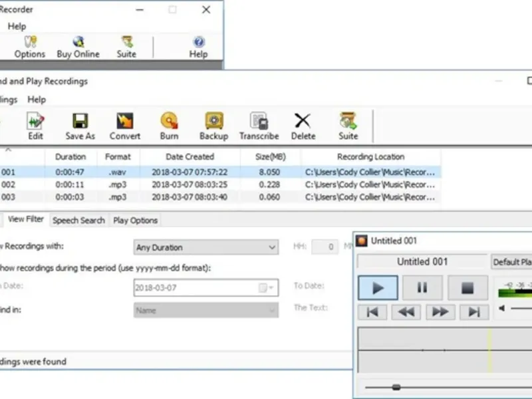Select recording 003 with duration 0:00:03
Image resolution: width=532 pixels, height=399 pixels.
click(220, 197)
